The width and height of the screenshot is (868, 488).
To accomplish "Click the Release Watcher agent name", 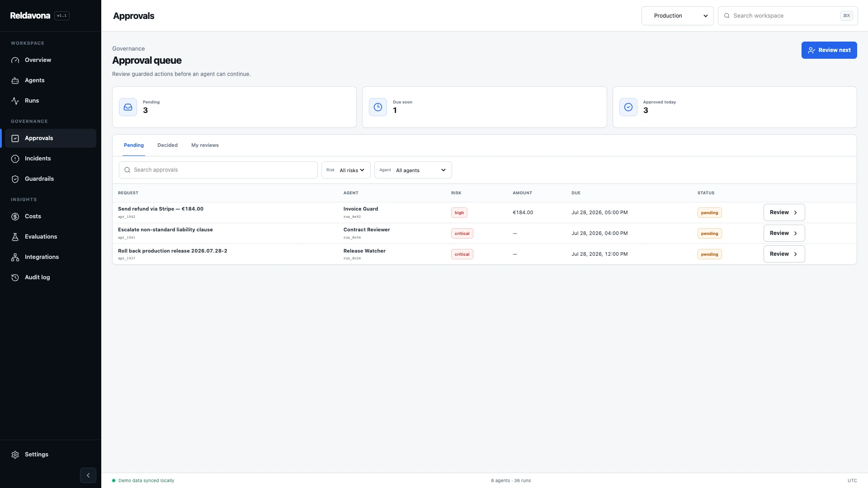I will coord(364,251).
